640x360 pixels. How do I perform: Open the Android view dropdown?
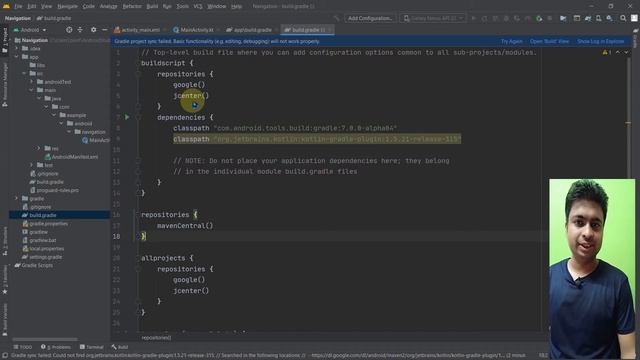click(30, 30)
